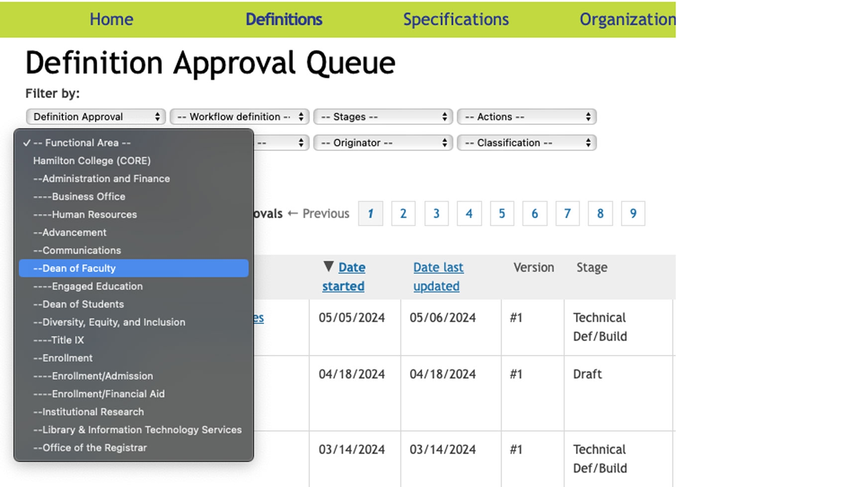Click the Previous pagination link
Screen dimensions: 868x487
(318, 214)
